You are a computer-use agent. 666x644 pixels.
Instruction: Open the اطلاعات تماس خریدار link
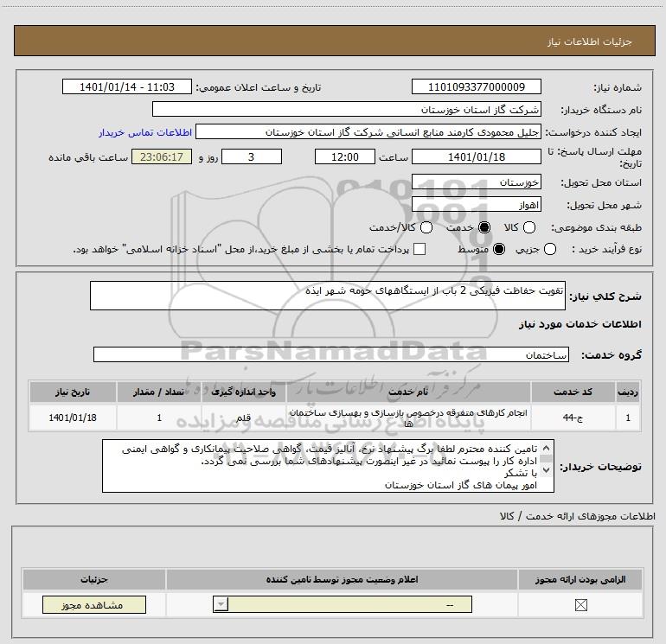[x=145, y=132]
